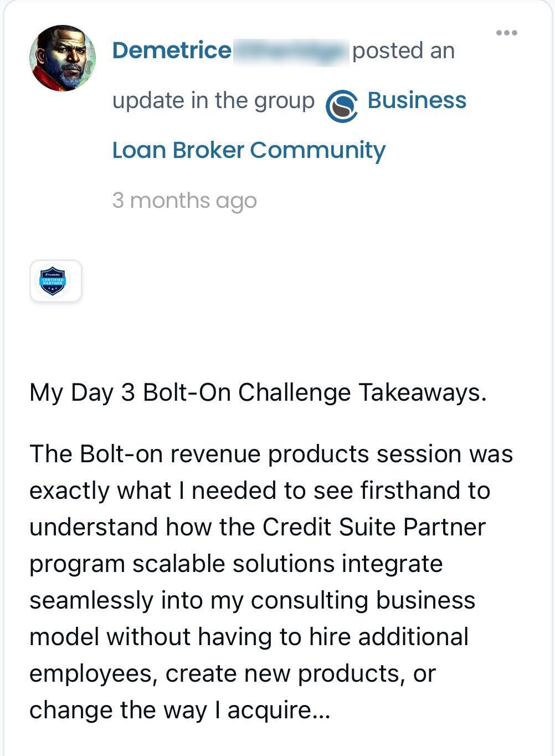Image resolution: width=555 pixels, height=756 pixels.
Task: Click the blurred last name after Demetrice
Action: pyautogui.click(x=291, y=51)
